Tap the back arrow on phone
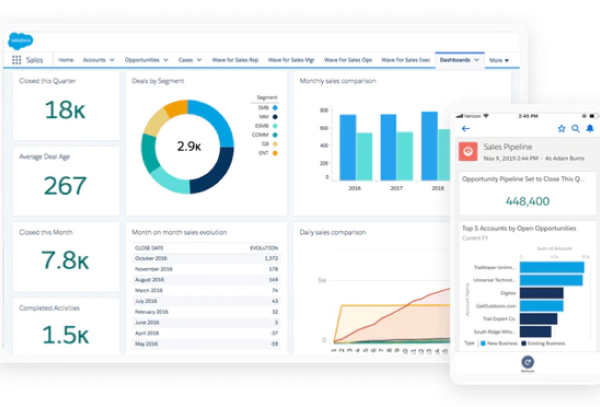 [465, 129]
